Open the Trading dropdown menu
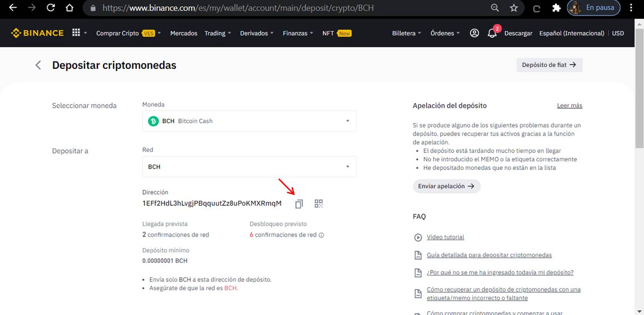 tap(218, 33)
